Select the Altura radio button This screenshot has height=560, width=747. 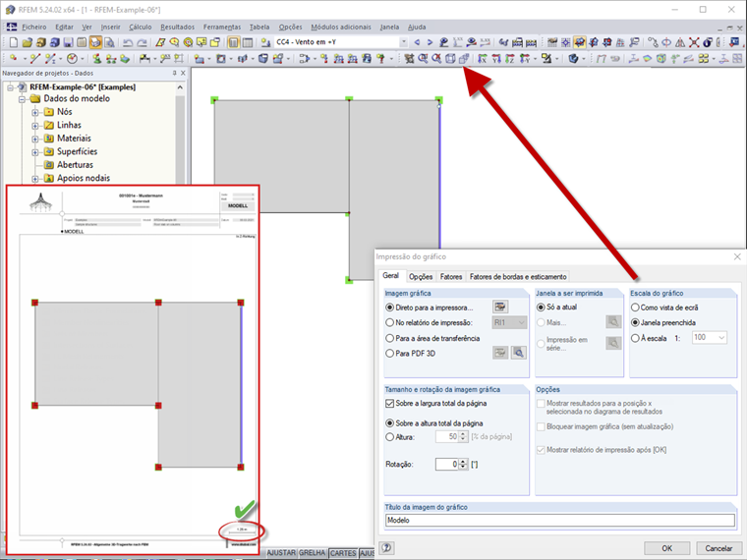389,436
